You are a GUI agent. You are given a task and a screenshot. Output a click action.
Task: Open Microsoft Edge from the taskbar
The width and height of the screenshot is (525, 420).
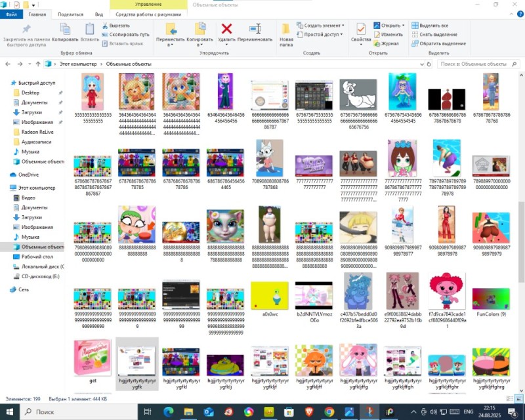[x=169, y=411]
